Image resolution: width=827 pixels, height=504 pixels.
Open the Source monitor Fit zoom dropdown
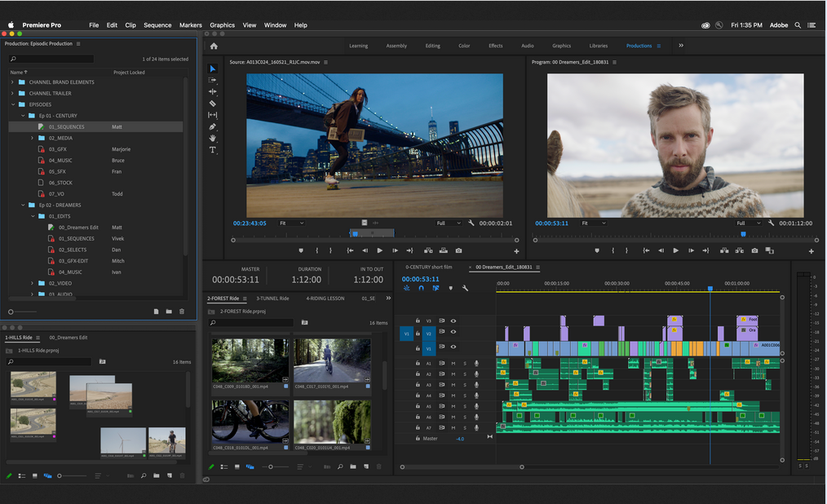point(291,223)
